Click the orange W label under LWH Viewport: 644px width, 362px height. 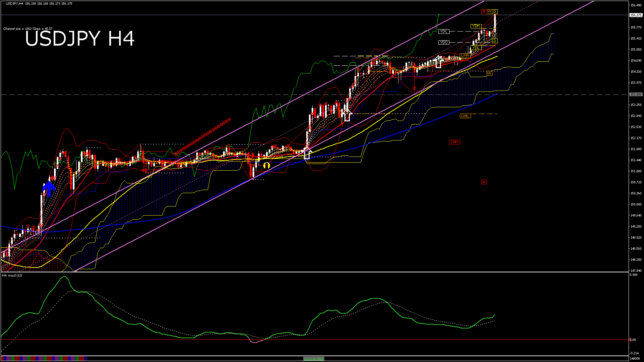489,73
